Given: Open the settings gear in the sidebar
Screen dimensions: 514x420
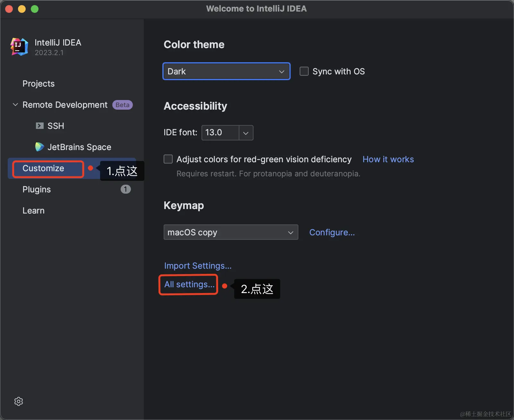Looking at the screenshot, I should (19, 401).
